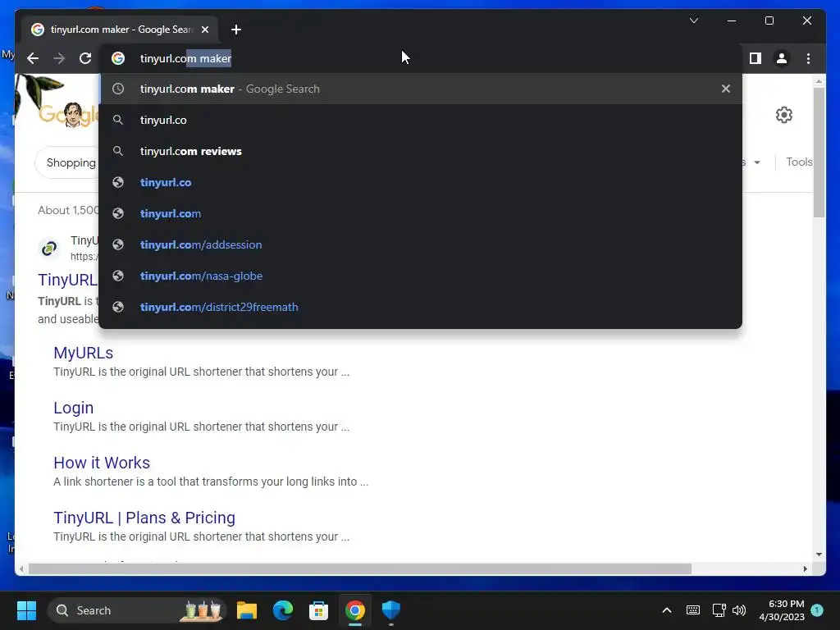Click the clock icon beside the history suggestion
Screen dimensions: 840x630
click(x=118, y=89)
